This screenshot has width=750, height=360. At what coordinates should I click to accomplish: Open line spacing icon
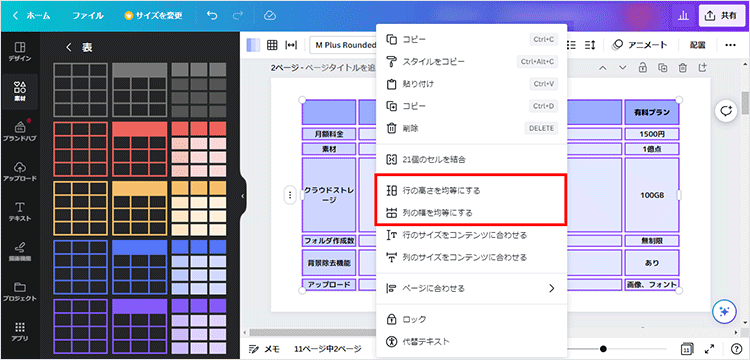click(x=589, y=45)
